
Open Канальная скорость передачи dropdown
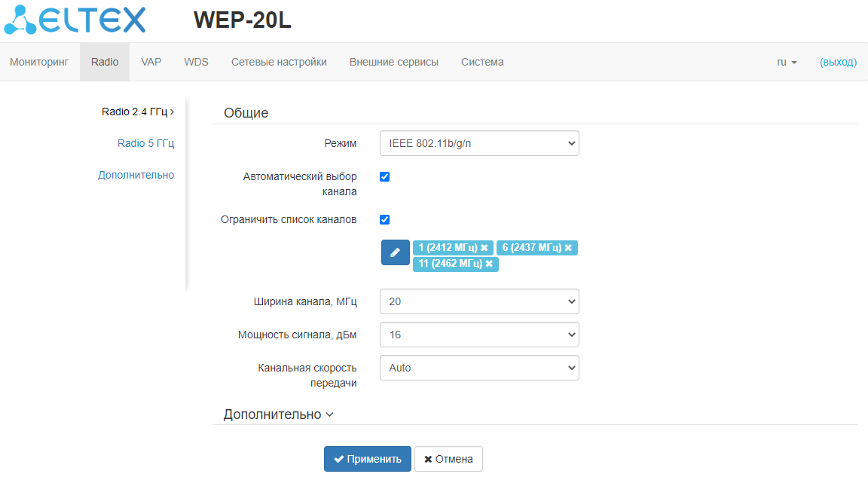click(479, 368)
